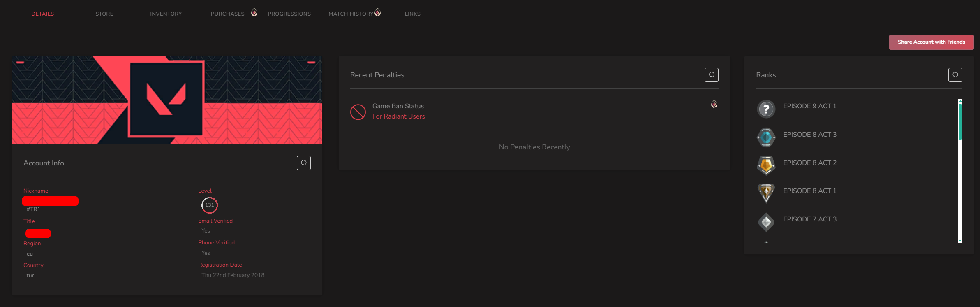Select the Links tab
The width and height of the screenshot is (980, 307).
pyautogui.click(x=413, y=14)
